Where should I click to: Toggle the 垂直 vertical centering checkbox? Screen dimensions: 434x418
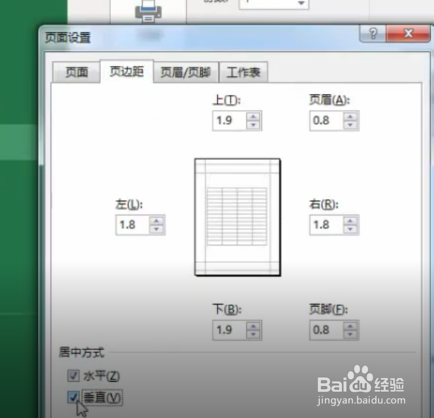click(73, 397)
